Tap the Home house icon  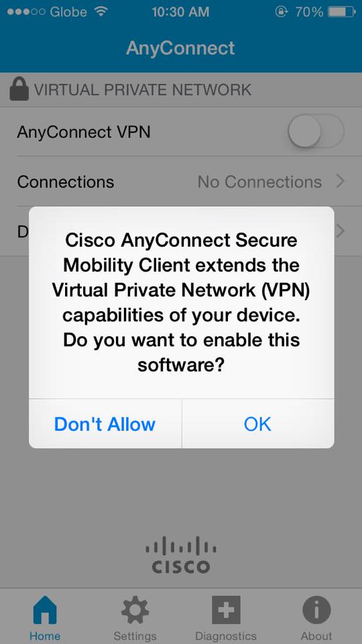tap(45, 610)
